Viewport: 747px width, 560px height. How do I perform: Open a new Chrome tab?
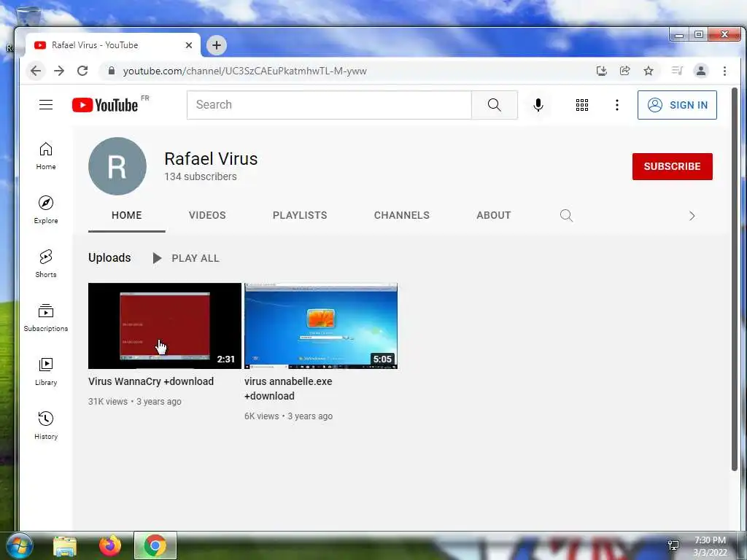pos(216,45)
